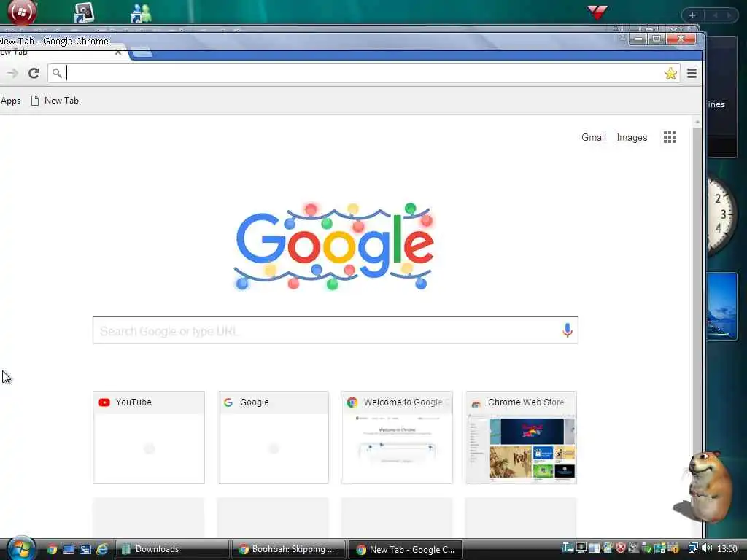Click the red triangular desktop icon
The height and width of the screenshot is (560, 747).
click(597, 12)
